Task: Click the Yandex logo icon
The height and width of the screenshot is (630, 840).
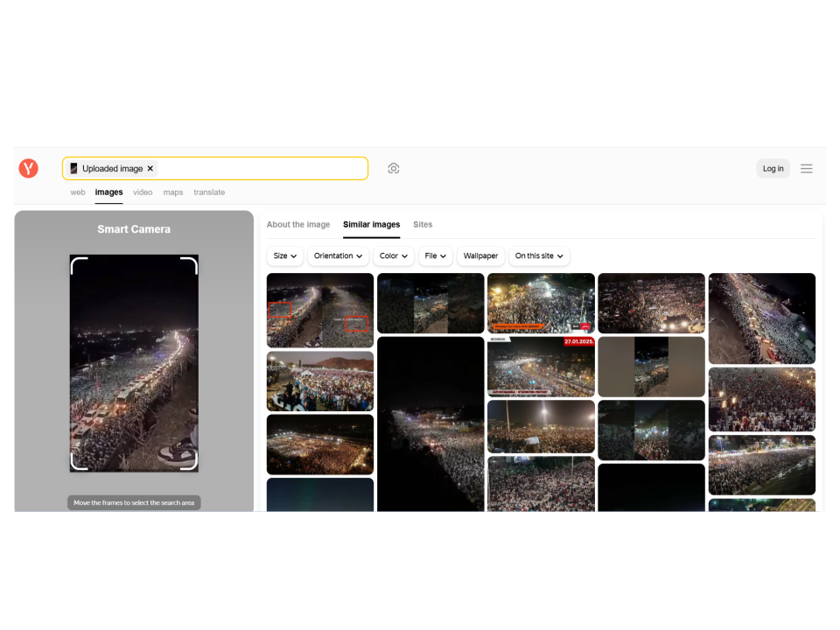Action: point(29,169)
